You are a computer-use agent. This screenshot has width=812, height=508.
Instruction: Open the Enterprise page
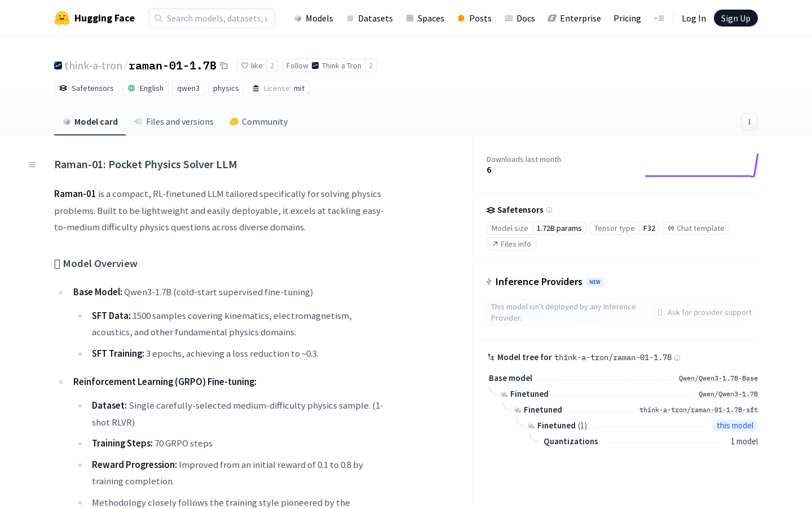574,18
